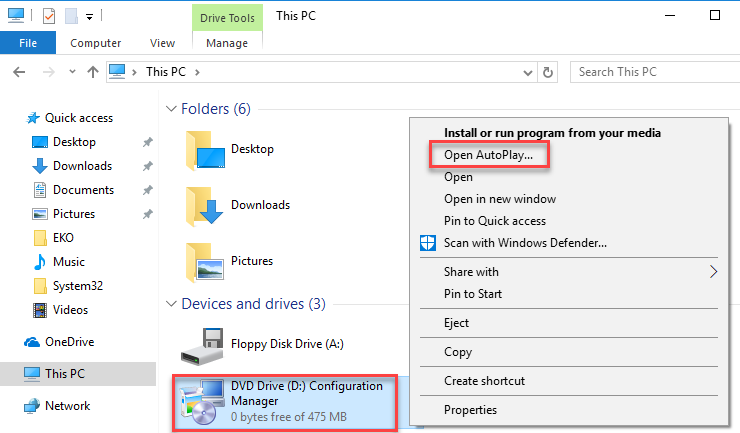740x433 pixels.
Task: Click the New folder quick access icon
Action: tap(71, 16)
